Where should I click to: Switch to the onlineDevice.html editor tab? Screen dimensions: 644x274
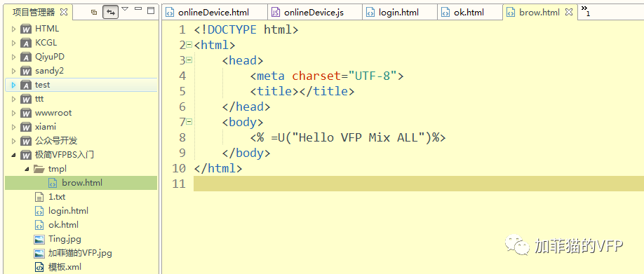point(214,13)
